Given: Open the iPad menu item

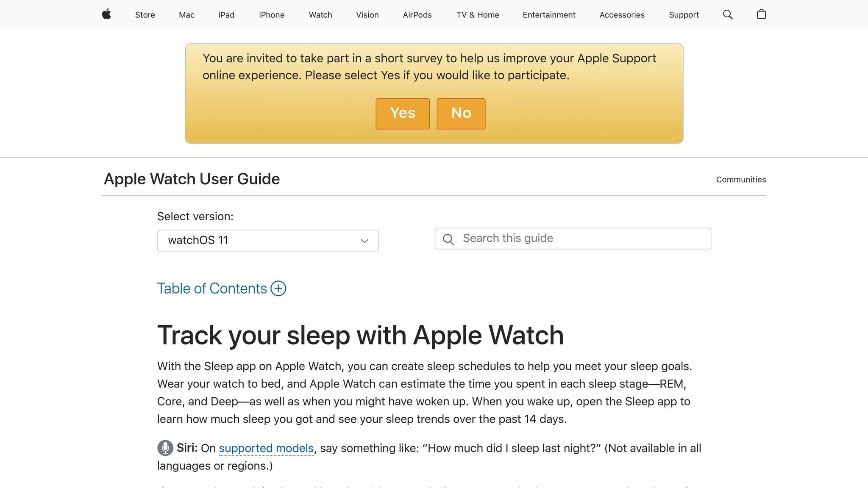Looking at the screenshot, I should [226, 15].
